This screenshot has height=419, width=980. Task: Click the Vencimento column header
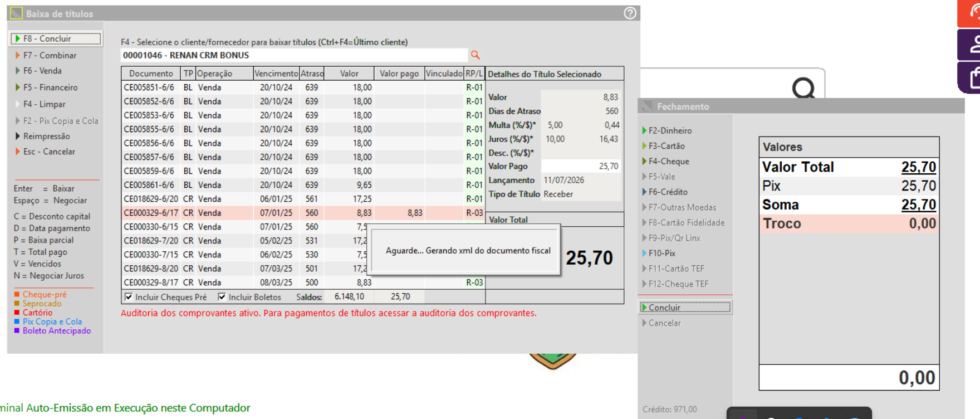pos(276,74)
